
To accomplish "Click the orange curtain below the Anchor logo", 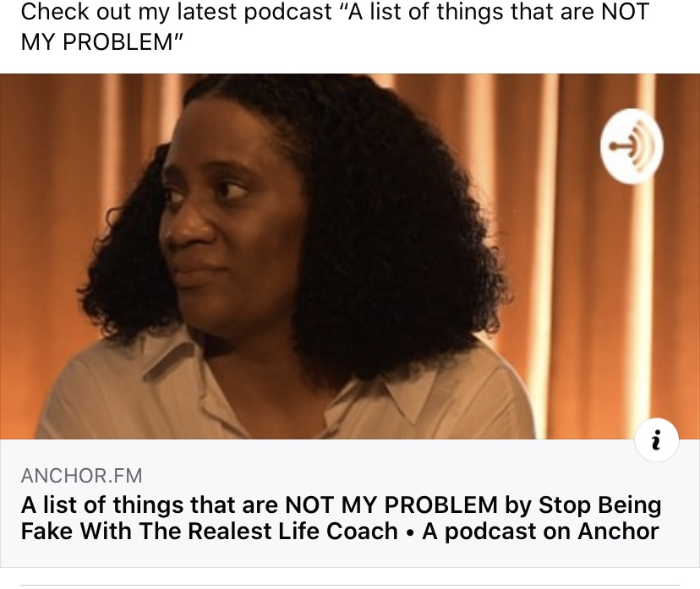I will tap(632, 290).
